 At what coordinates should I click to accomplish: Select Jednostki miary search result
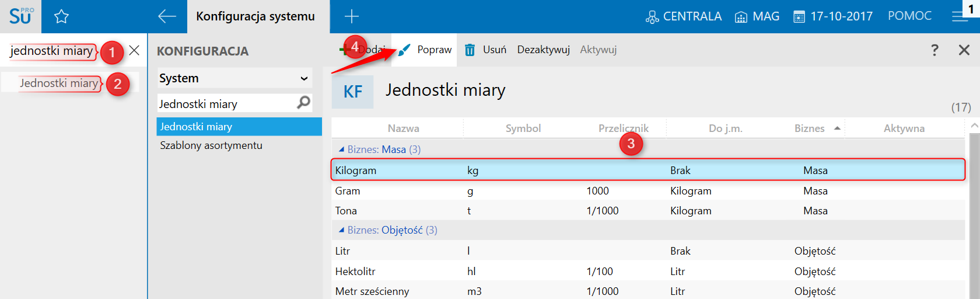tap(59, 84)
